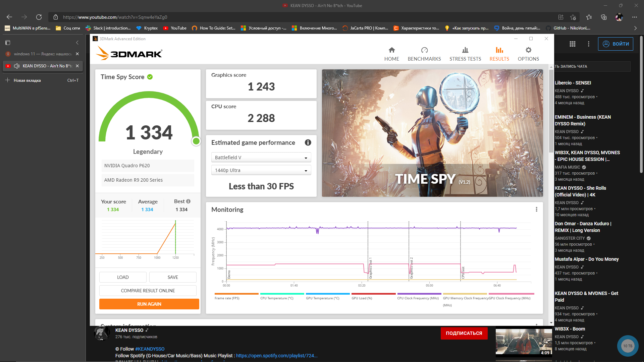Click the SAVE result button

pyautogui.click(x=173, y=277)
